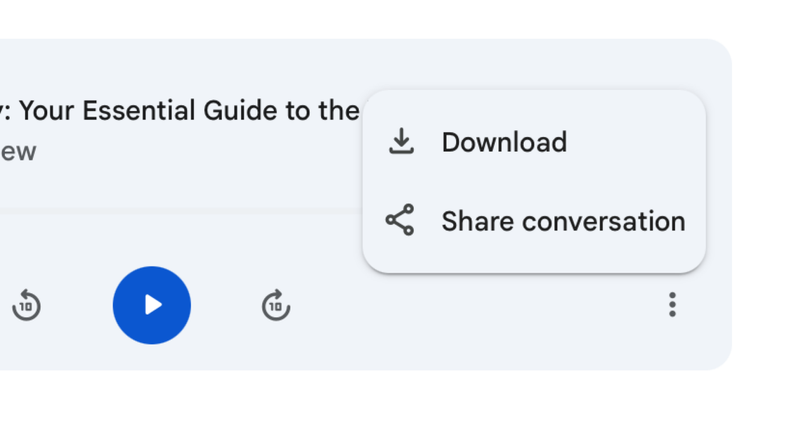Tap the counter-clockwise 10 replay icon

pyautogui.click(x=26, y=305)
